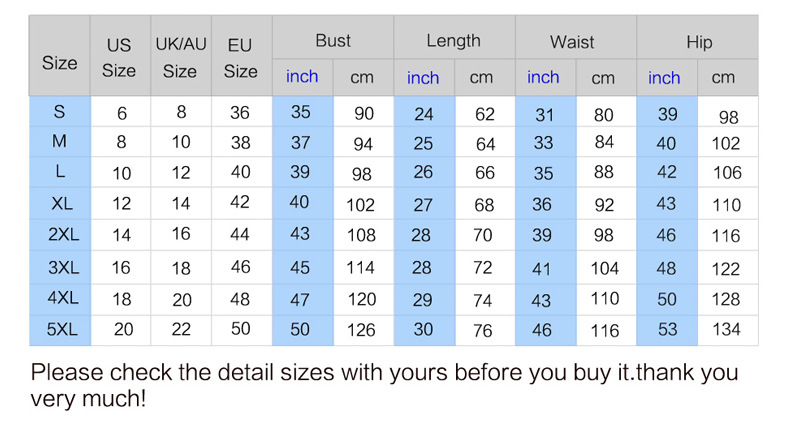Screen dimensions: 800x423
Task: Select the Length column header
Action: 453,41
